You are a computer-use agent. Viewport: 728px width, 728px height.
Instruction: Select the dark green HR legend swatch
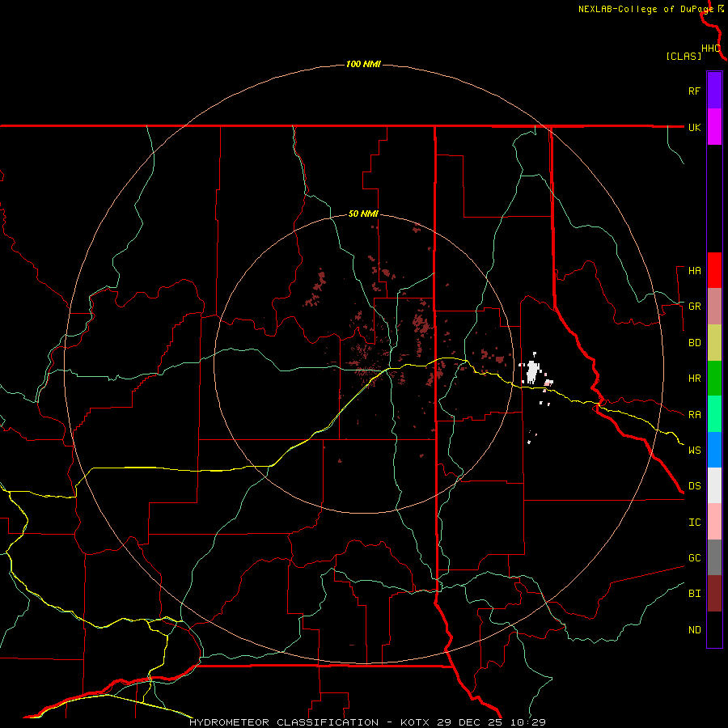[714, 379]
